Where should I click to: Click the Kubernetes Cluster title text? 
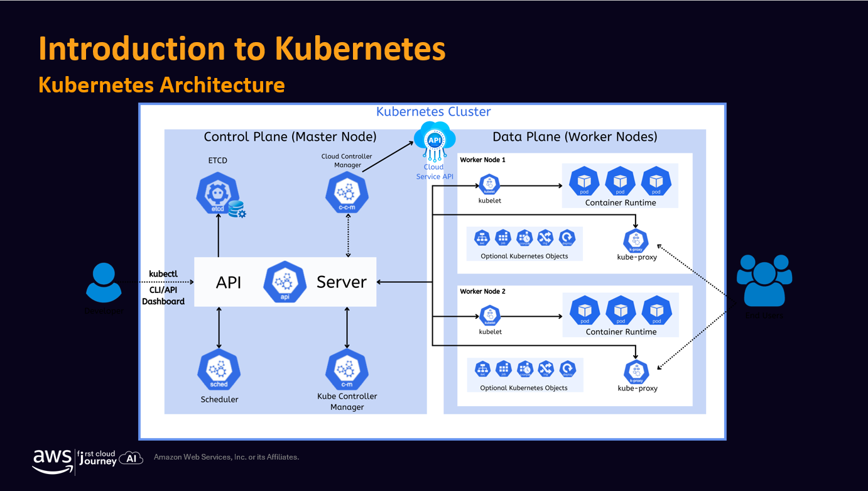click(433, 111)
